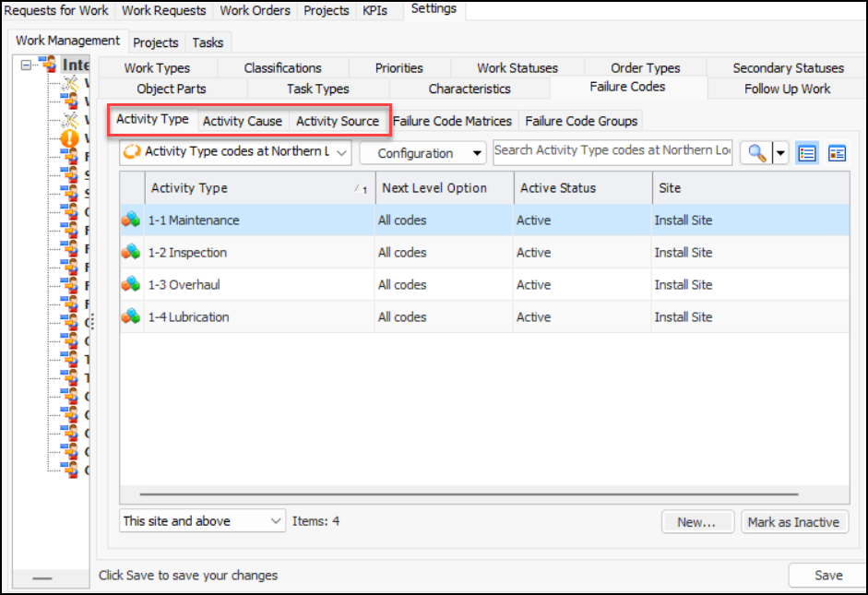Switch to Order Types tab
The height and width of the screenshot is (595, 868).
click(646, 68)
